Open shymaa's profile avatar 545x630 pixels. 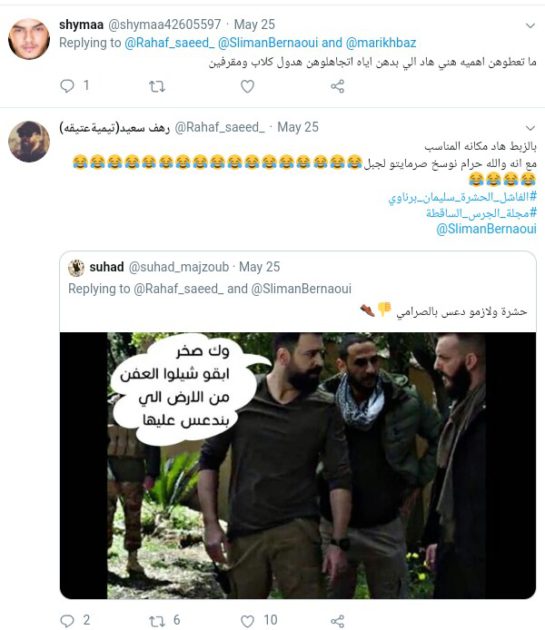pyautogui.click(x=29, y=39)
